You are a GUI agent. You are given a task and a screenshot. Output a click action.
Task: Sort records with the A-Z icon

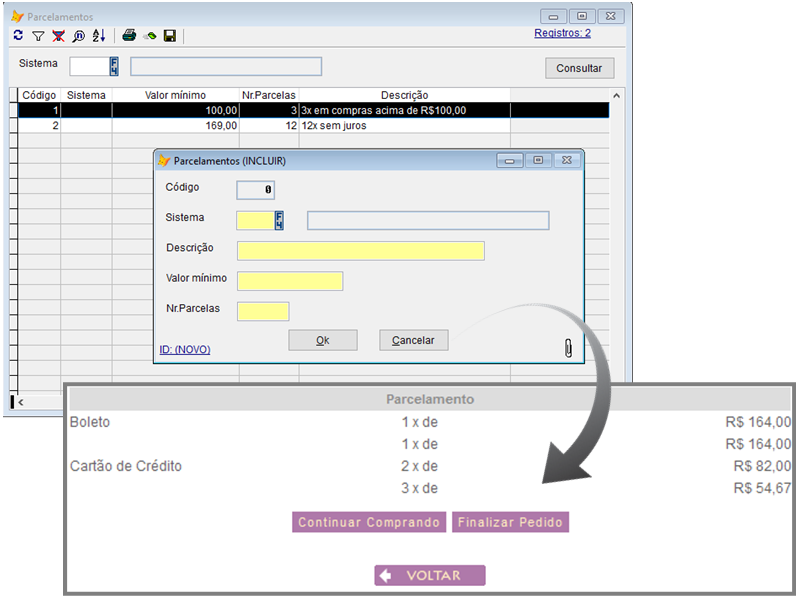[x=98, y=36]
